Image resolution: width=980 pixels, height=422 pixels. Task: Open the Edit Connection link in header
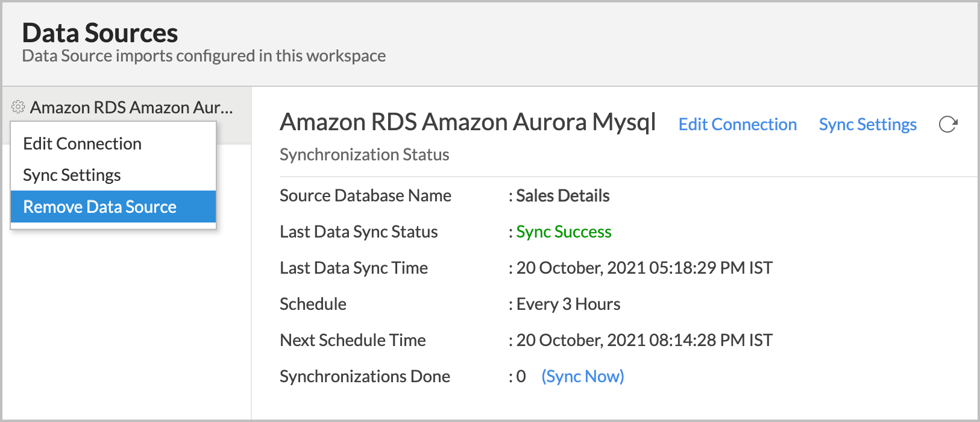738,124
